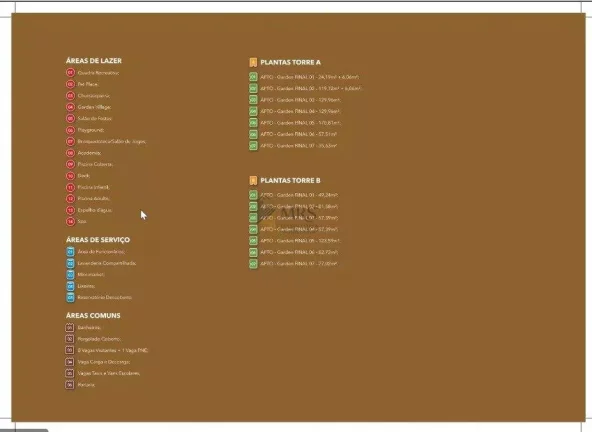Image resolution: width=592 pixels, height=432 pixels.
Task: Select the blue Lavanderia Compartilhada icon
Action: tap(70, 263)
